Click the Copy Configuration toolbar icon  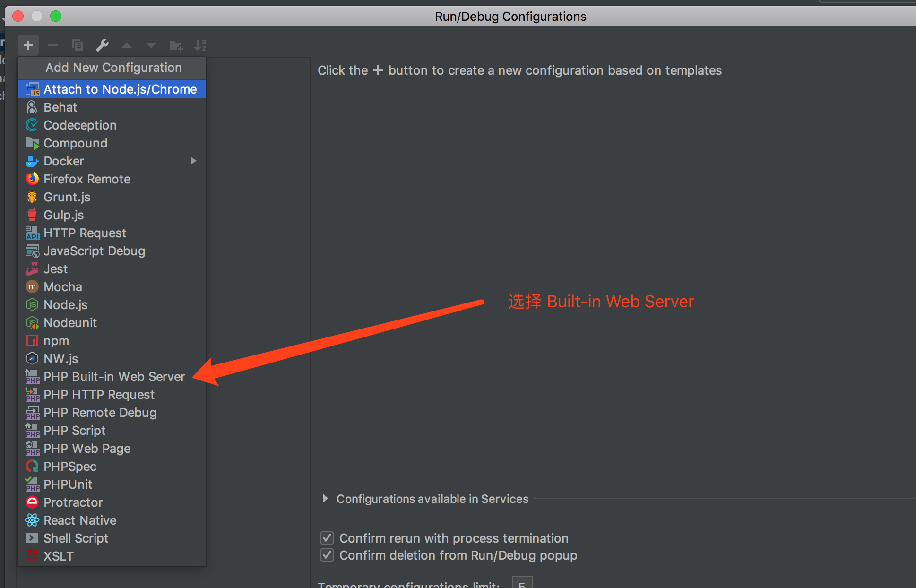click(x=78, y=45)
